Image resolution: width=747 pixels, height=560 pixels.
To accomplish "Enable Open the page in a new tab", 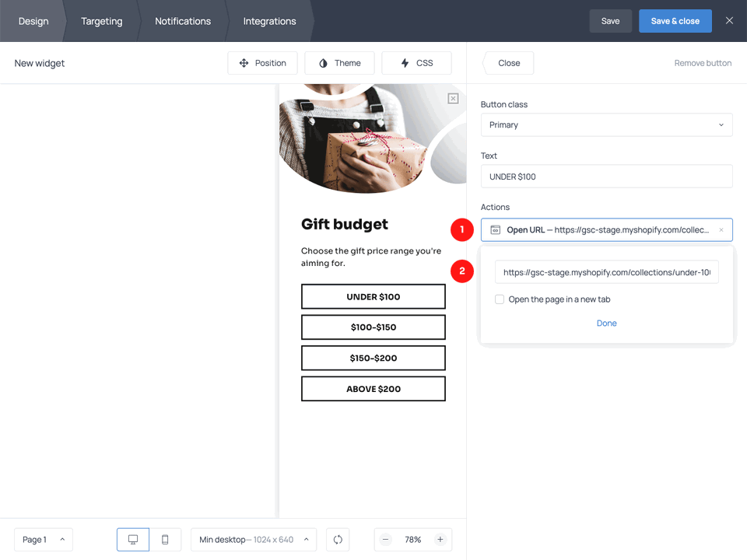I will (499, 299).
